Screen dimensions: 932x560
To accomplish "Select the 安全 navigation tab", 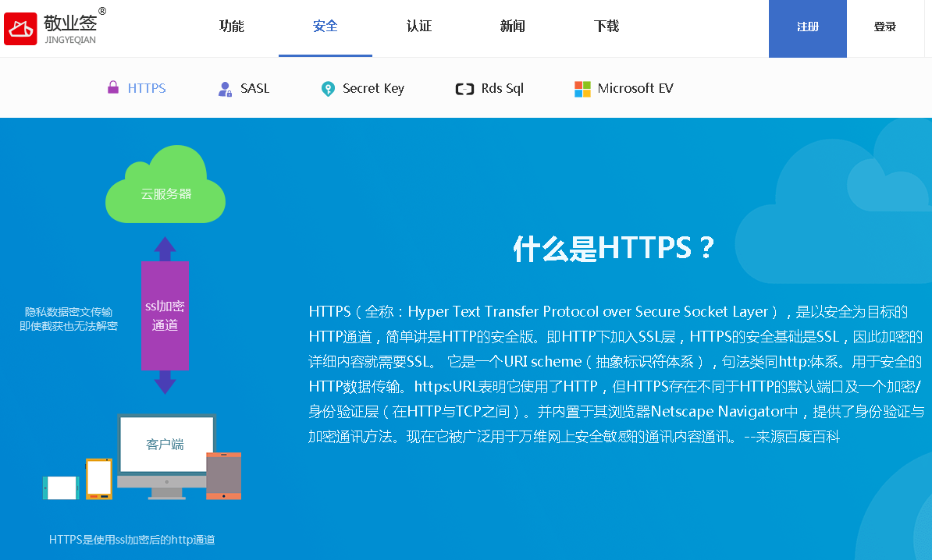I will tap(325, 27).
